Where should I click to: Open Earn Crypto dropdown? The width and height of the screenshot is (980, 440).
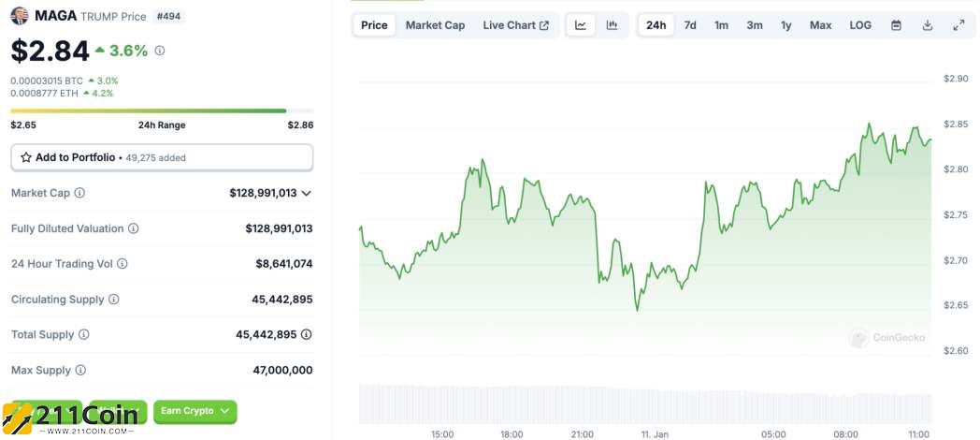[195, 411]
